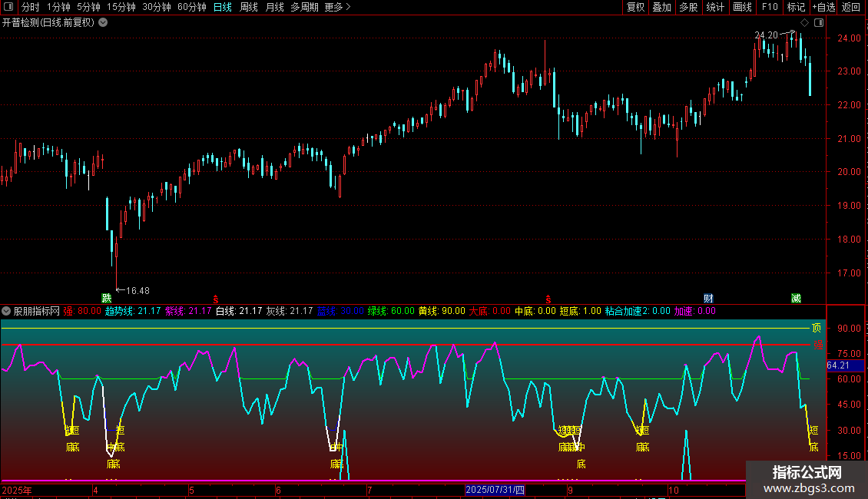Click the 白线: 21.17 value
Image resolution: width=868 pixels, height=499 pixels.
pos(239,311)
